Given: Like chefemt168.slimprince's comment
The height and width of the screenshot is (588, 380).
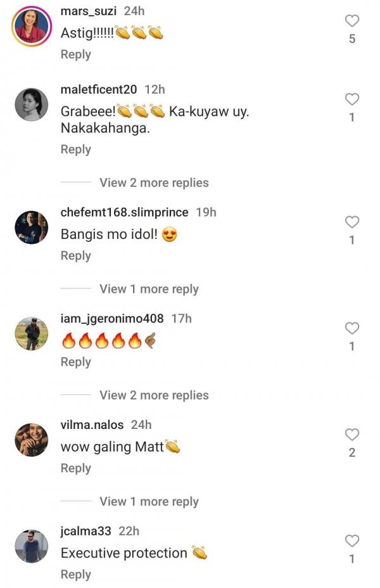Looking at the screenshot, I should click(352, 222).
